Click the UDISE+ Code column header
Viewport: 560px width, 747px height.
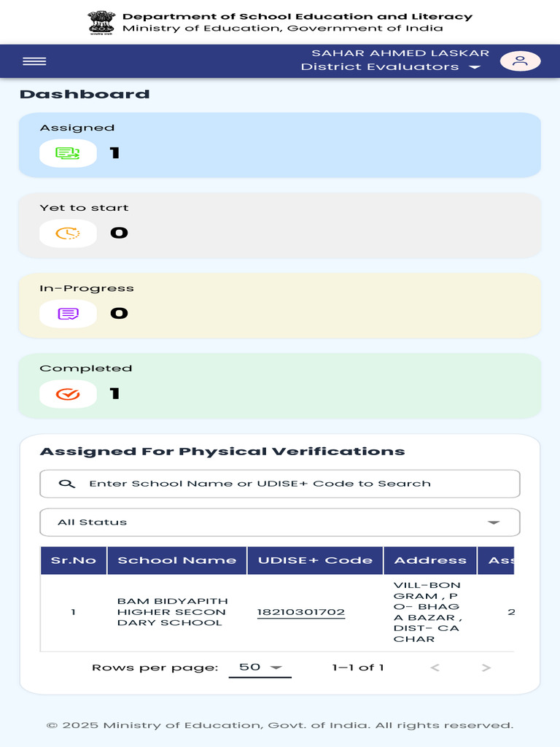(x=315, y=560)
